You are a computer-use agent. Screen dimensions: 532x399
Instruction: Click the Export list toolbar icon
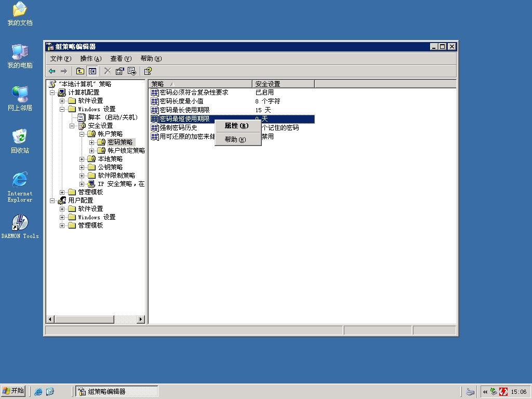point(131,71)
